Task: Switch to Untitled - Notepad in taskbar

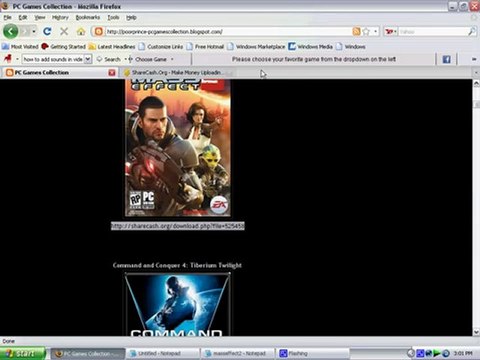Action: pos(163,353)
